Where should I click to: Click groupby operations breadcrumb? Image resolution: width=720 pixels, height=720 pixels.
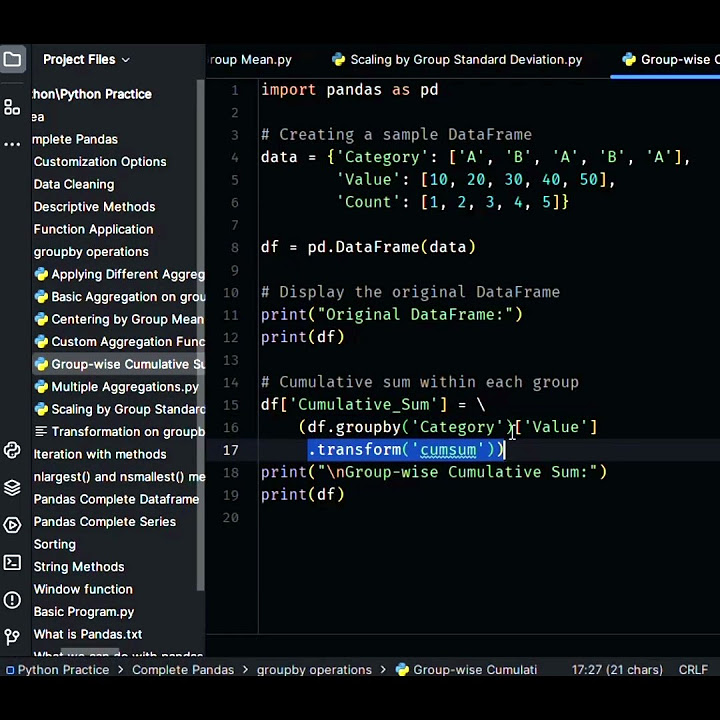pyautogui.click(x=314, y=669)
